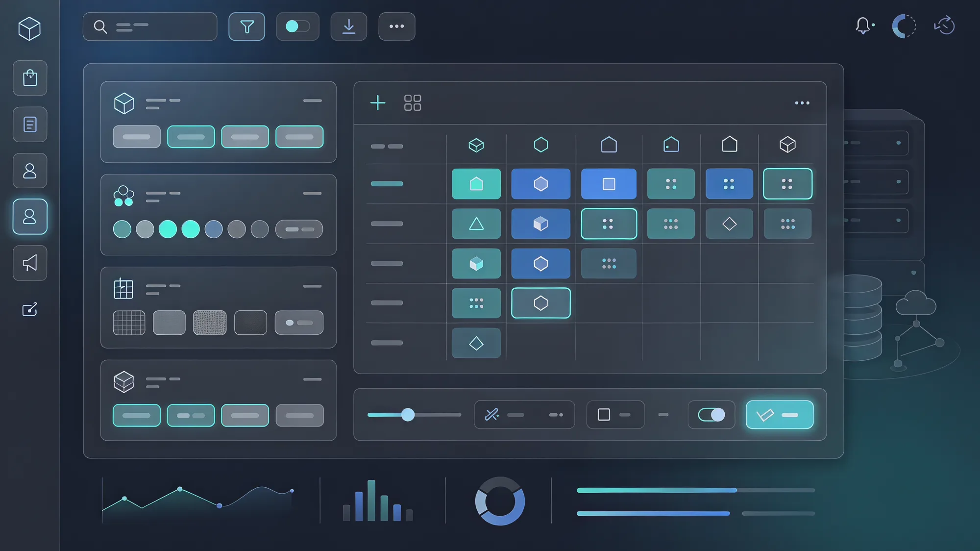Tick the square checkbox in the bottom bar
This screenshot has width=980, height=551.
pyautogui.click(x=604, y=415)
